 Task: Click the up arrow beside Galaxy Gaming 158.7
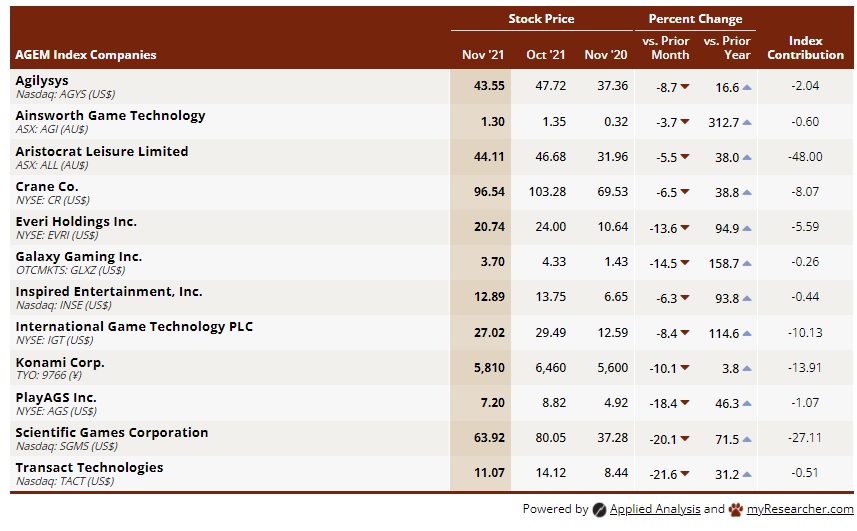(747, 263)
